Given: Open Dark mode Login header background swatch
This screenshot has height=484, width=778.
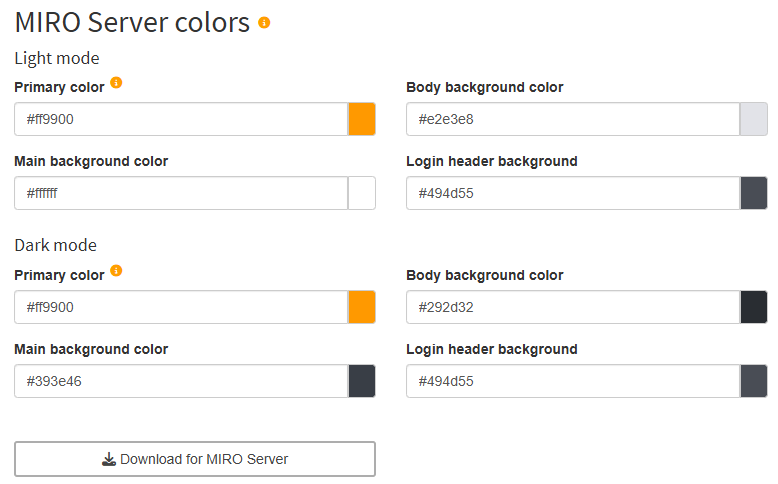Looking at the screenshot, I should 753,381.
